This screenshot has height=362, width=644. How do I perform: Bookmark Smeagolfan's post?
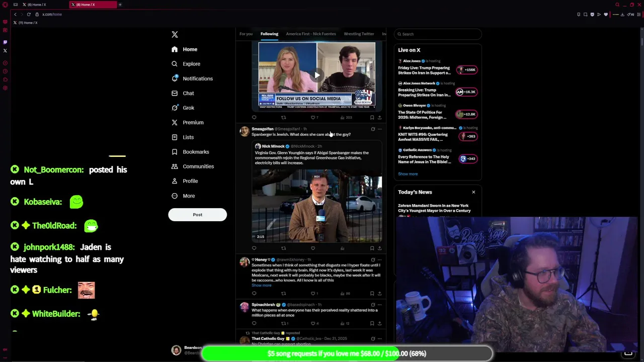tap(372, 248)
